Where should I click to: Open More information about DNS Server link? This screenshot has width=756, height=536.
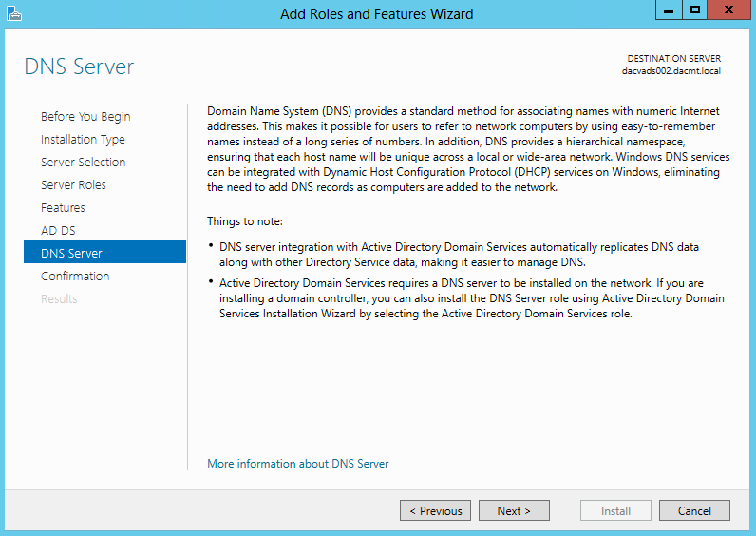click(x=298, y=464)
